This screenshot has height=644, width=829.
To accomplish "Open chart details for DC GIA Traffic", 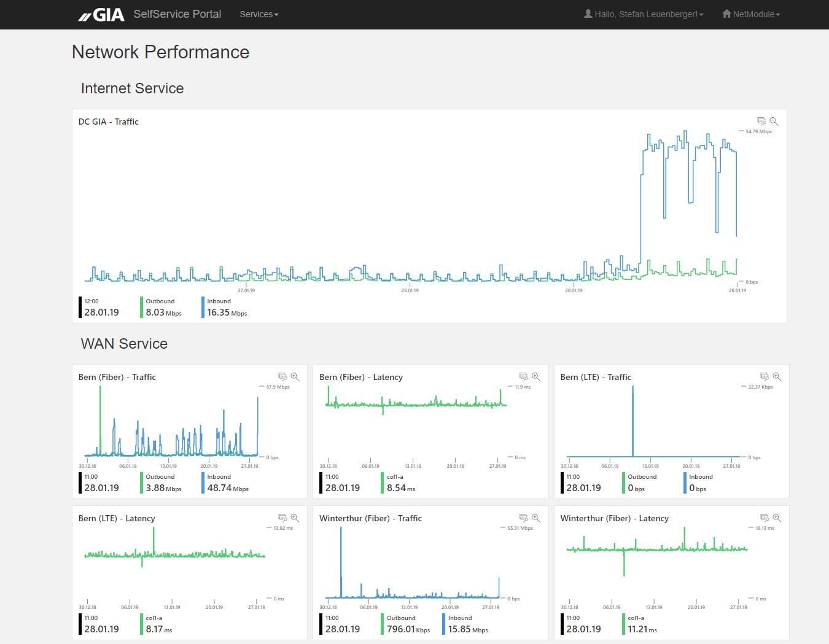I will point(761,122).
